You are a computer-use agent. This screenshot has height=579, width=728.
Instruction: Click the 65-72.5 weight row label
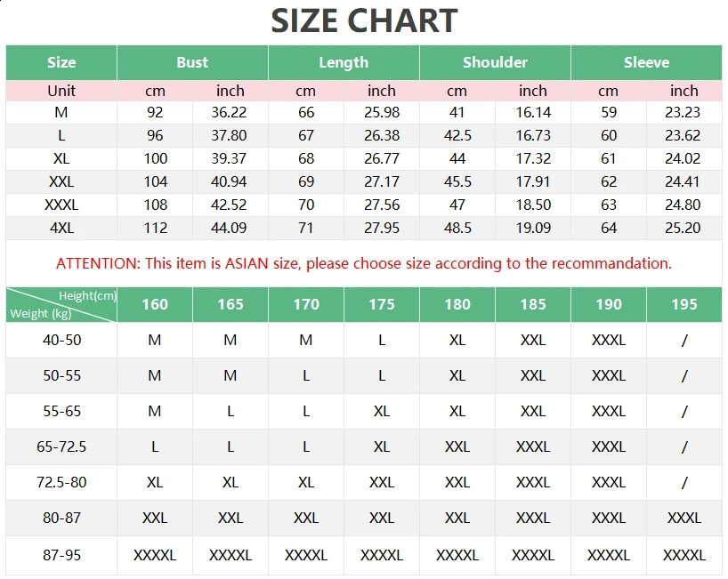click(x=61, y=446)
